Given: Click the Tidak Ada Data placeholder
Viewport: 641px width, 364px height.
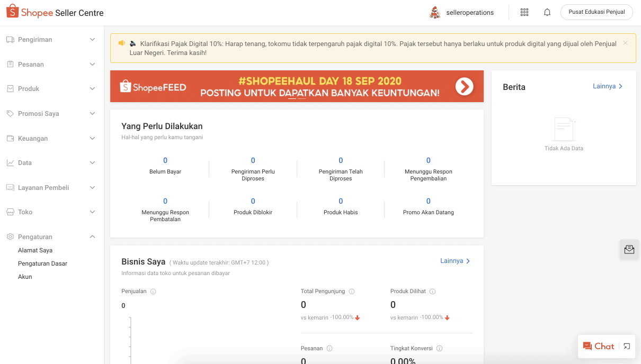Looking at the screenshot, I should tap(564, 149).
